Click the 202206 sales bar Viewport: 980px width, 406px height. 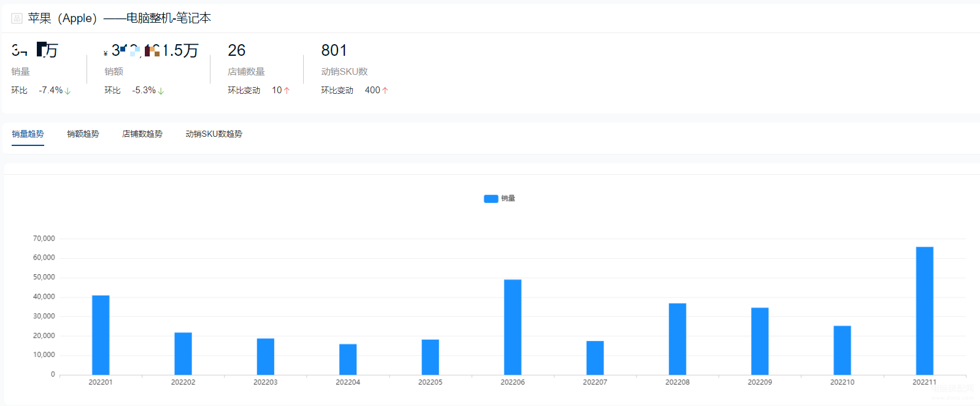(512, 327)
